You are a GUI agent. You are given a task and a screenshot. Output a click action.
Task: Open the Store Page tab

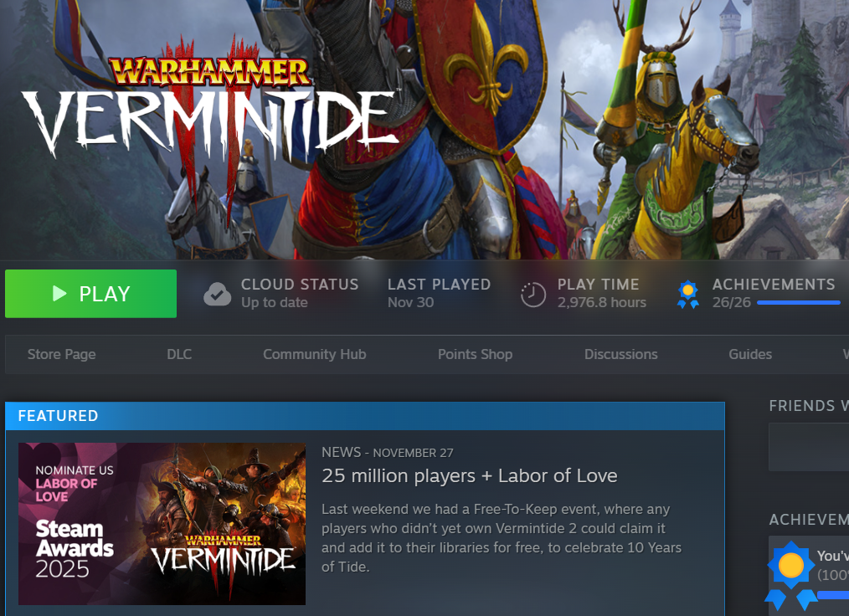coord(62,354)
